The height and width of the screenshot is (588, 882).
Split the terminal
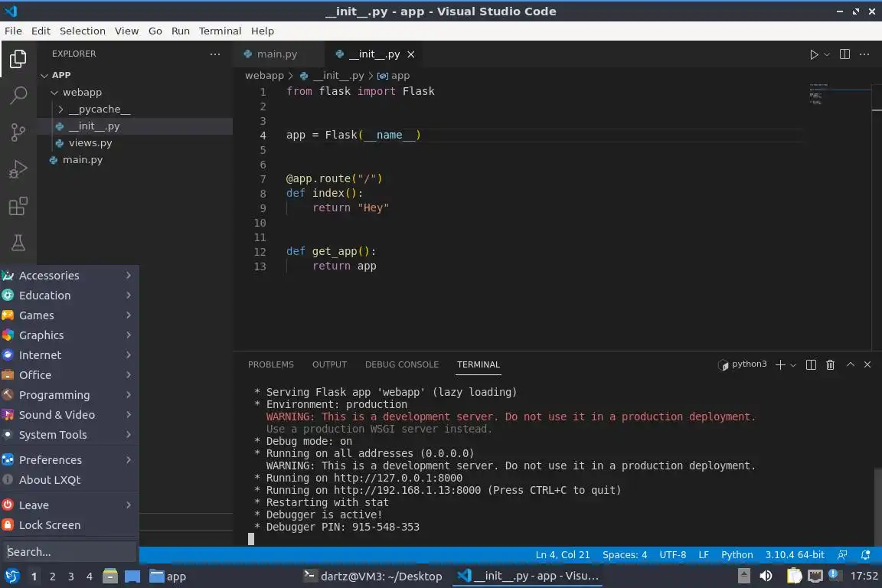coord(811,365)
